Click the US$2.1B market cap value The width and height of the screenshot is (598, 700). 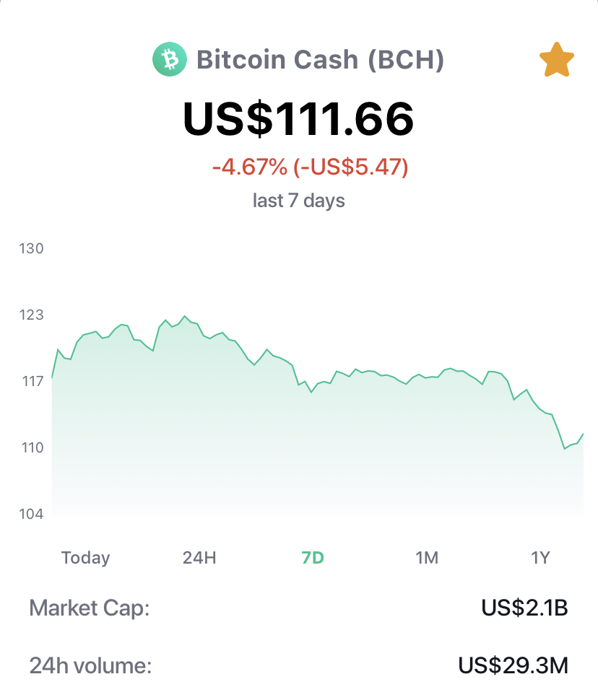(525, 608)
